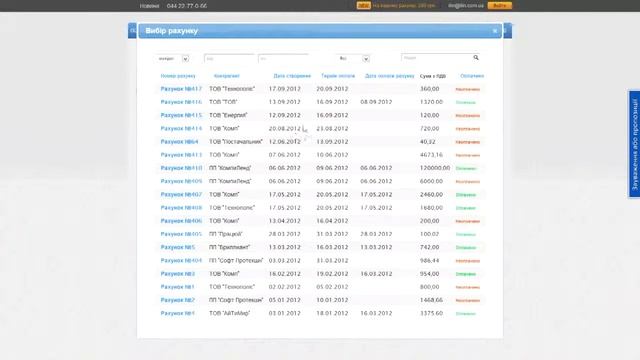
Task: Close the Вибір рахунку dialog
Action: pos(495,31)
